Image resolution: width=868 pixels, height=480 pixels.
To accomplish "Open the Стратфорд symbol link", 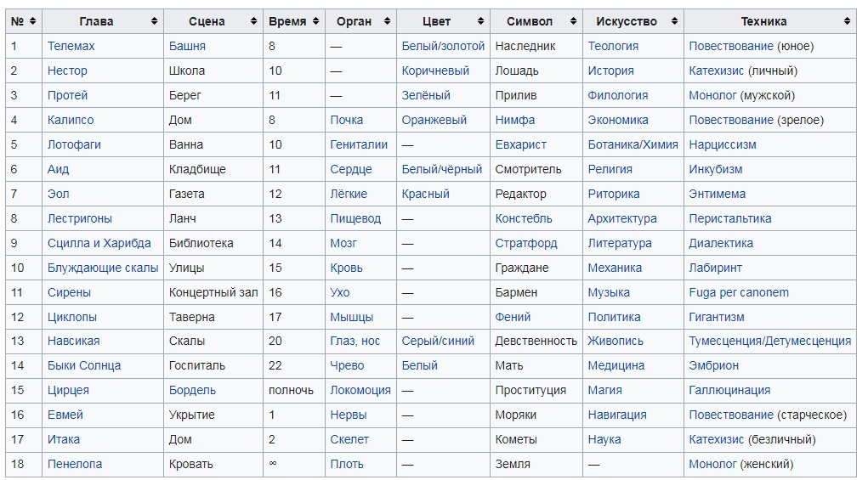I will click(526, 243).
